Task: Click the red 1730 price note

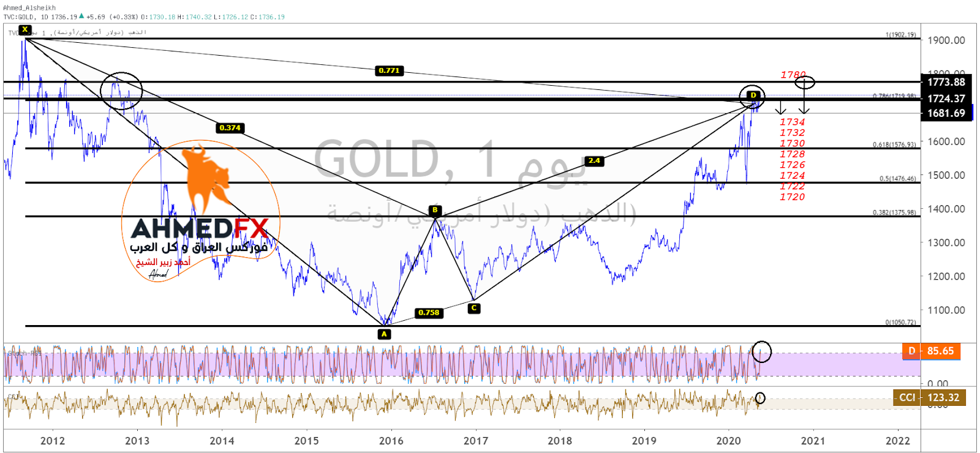Action: pos(793,144)
